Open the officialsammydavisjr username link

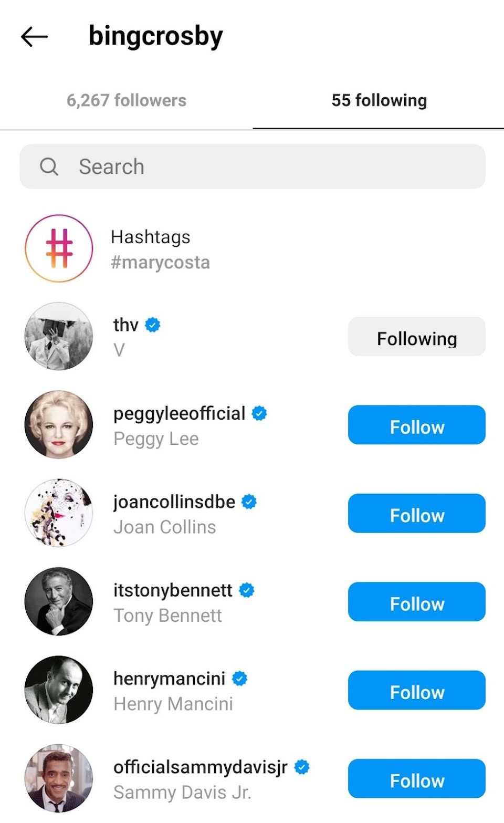200,767
